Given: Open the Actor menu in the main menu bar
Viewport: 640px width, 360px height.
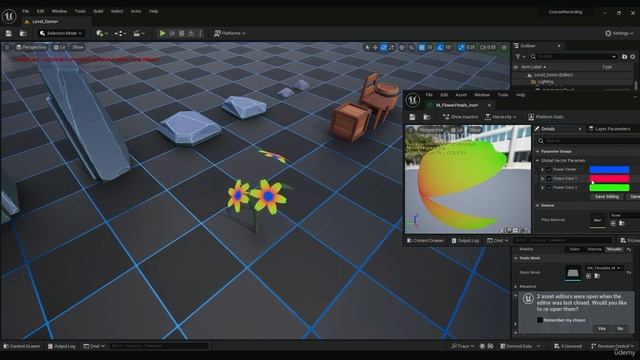Looking at the screenshot, I should coord(136,11).
